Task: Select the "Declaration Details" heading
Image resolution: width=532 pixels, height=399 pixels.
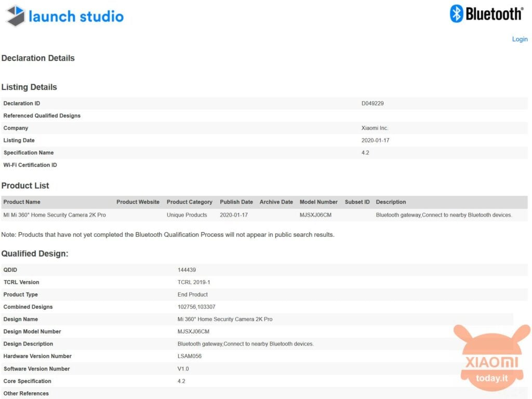Action: pyautogui.click(x=38, y=58)
